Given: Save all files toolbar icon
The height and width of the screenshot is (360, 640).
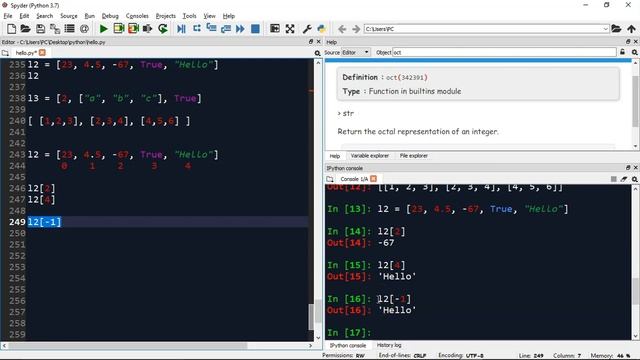Looking at the screenshot, I should (x=55, y=29).
